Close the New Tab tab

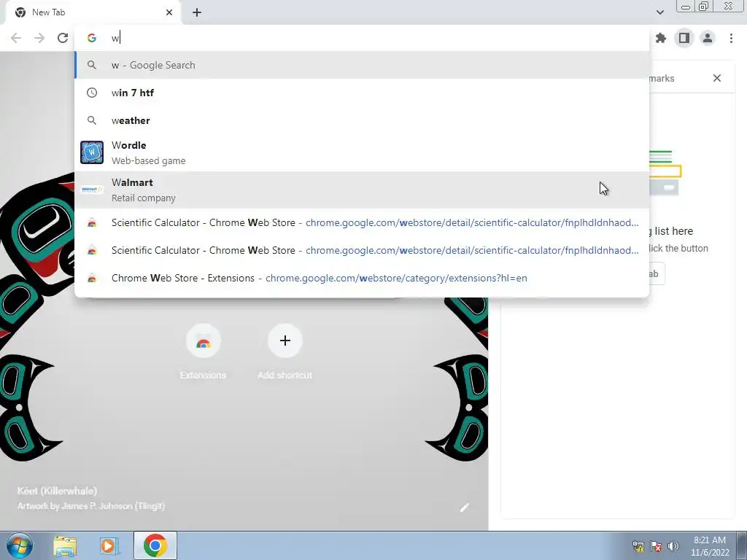click(169, 12)
